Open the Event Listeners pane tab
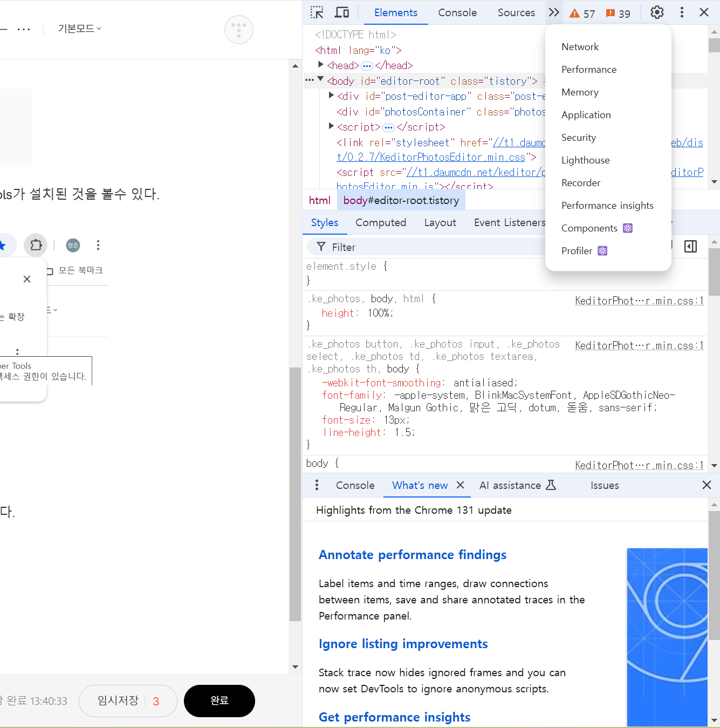Viewport: 720px width, 728px height. (509, 222)
